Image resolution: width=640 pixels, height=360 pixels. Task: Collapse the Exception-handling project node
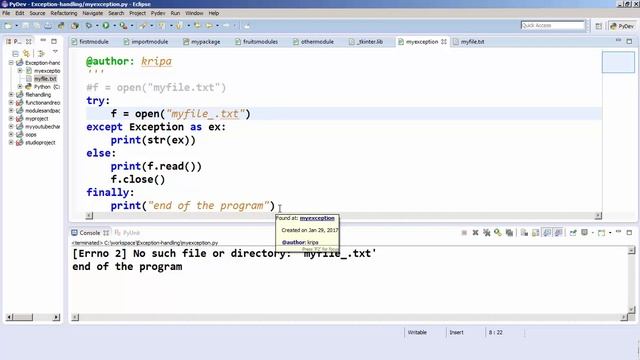click(11, 63)
